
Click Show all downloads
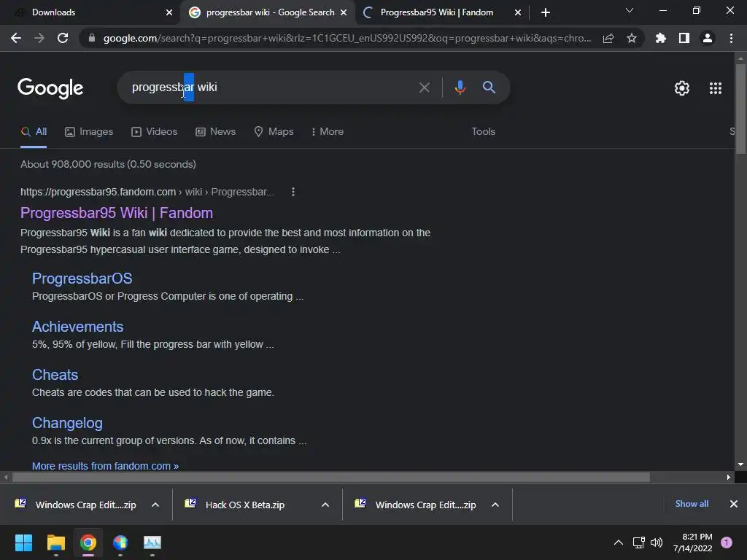(x=692, y=504)
